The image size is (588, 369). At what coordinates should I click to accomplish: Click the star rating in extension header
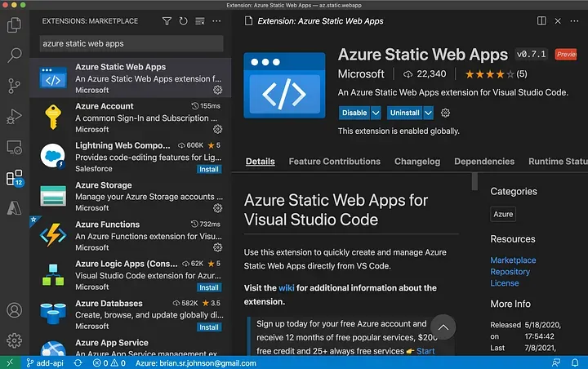(x=496, y=74)
